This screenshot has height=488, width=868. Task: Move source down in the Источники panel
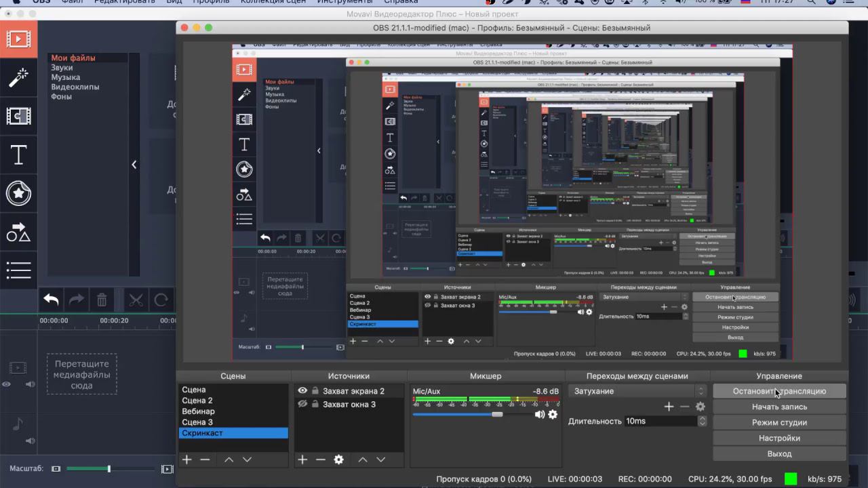(380, 460)
